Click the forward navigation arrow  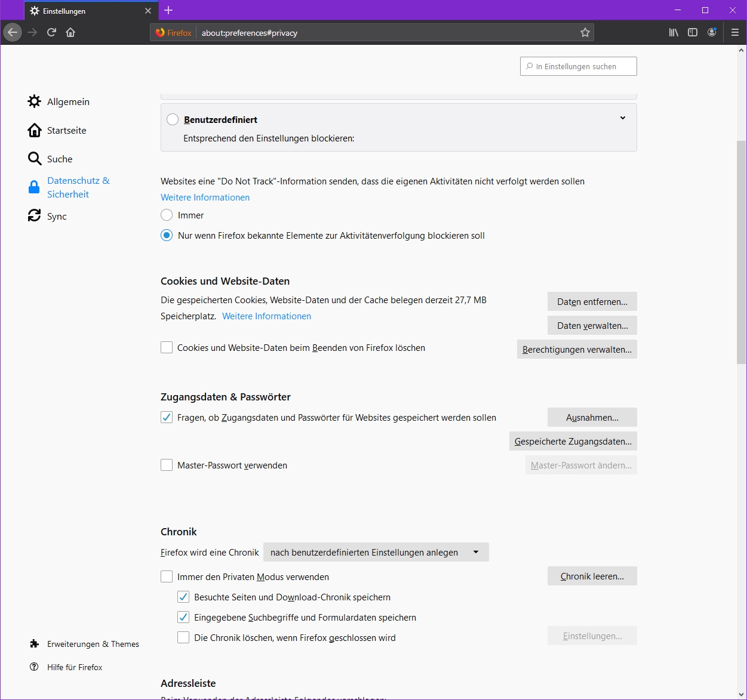(32, 32)
